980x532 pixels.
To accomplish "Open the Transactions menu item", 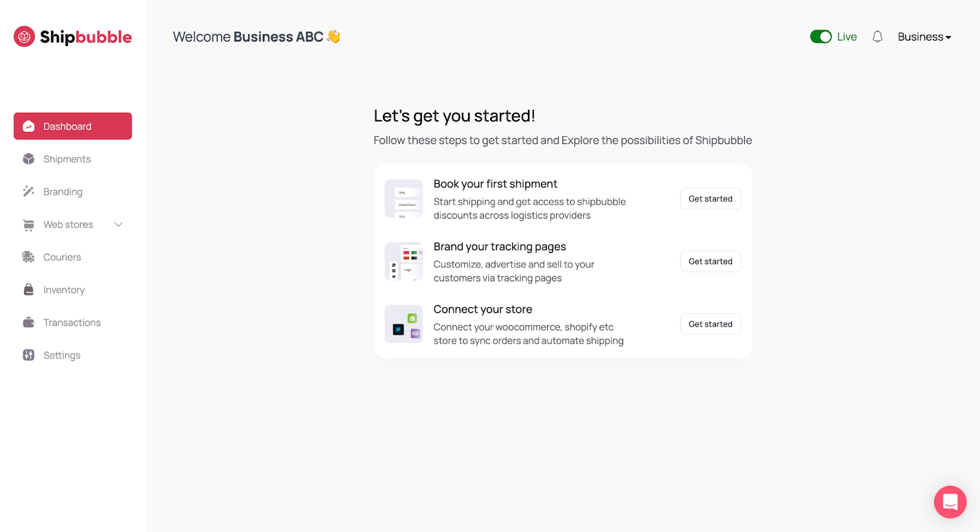I will [x=73, y=322].
